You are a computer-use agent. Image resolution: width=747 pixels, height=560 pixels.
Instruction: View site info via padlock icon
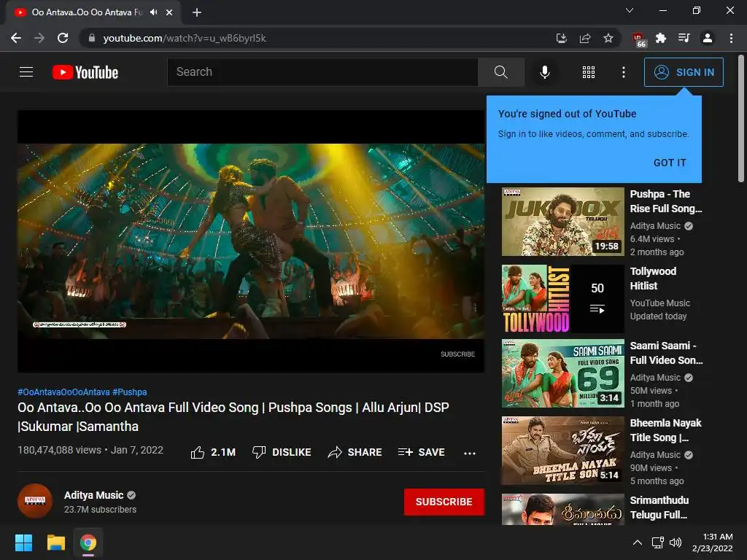92,38
